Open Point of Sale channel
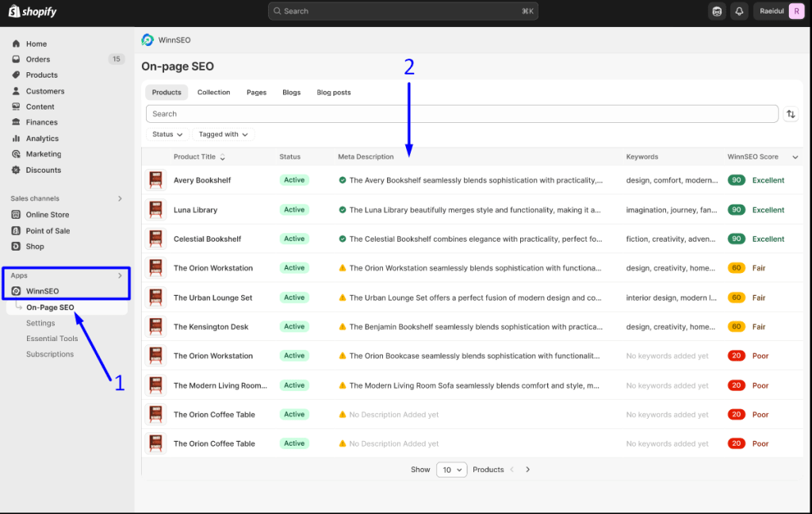The width and height of the screenshot is (812, 514). tap(48, 231)
